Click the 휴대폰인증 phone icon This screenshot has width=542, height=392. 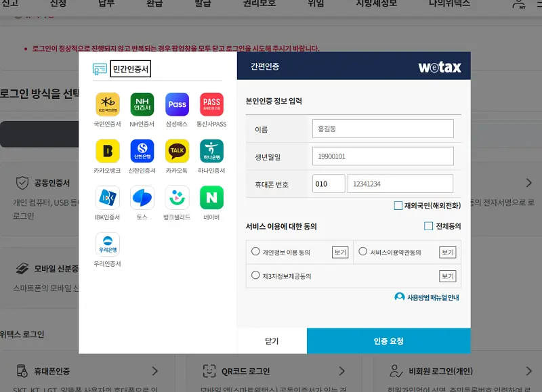coord(22,371)
